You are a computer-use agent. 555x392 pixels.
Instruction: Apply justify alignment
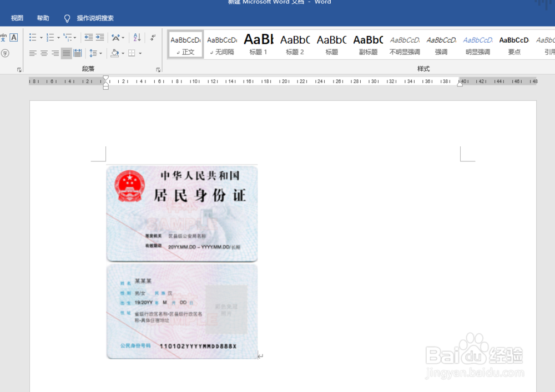click(x=65, y=53)
